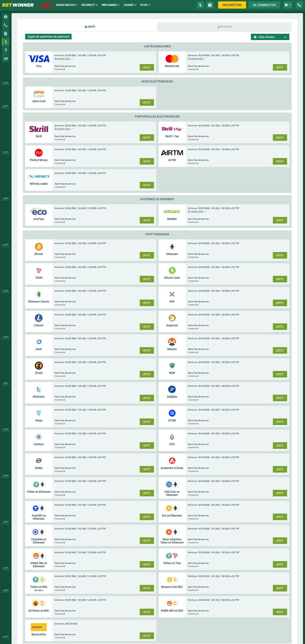This screenshot has height=644, width=305.
Task: Switch to the DÉPÔT tab
Action: (90, 27)
